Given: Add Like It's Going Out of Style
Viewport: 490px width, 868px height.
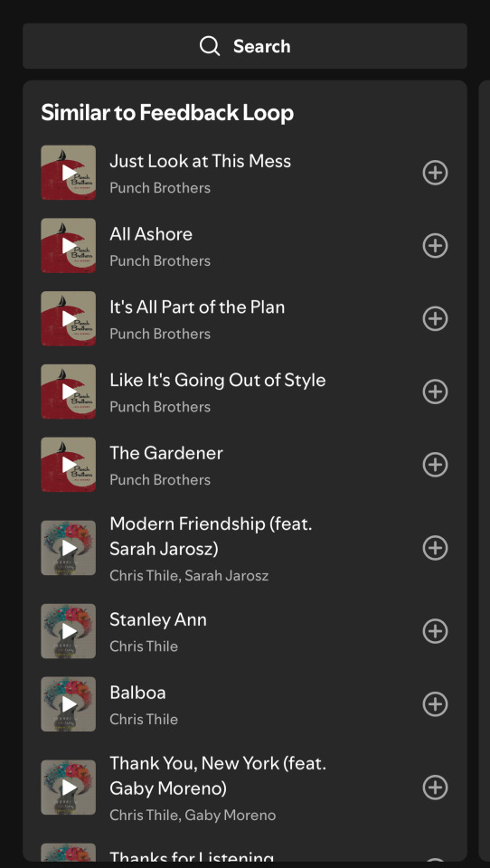Looking at the screenshot, I should (435, 392).
